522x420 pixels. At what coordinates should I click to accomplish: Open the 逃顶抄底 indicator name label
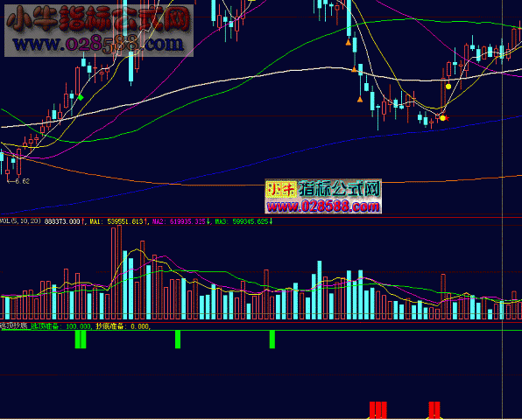click(14, 325)
